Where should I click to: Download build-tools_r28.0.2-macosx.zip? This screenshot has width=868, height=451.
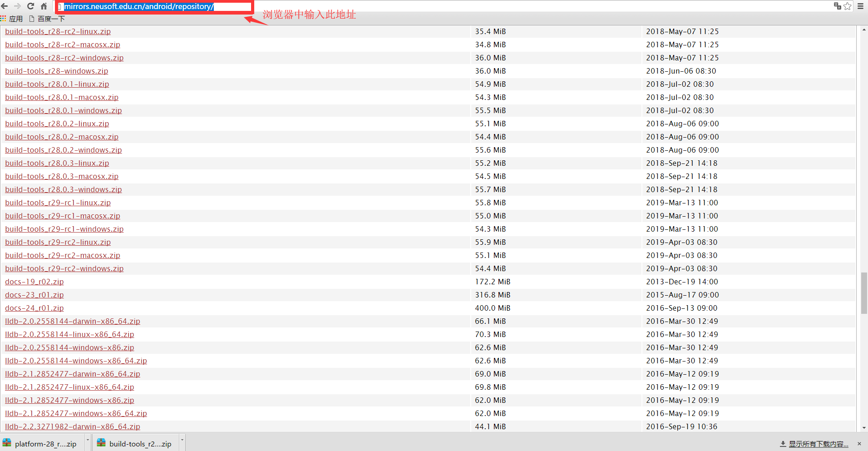62,137
